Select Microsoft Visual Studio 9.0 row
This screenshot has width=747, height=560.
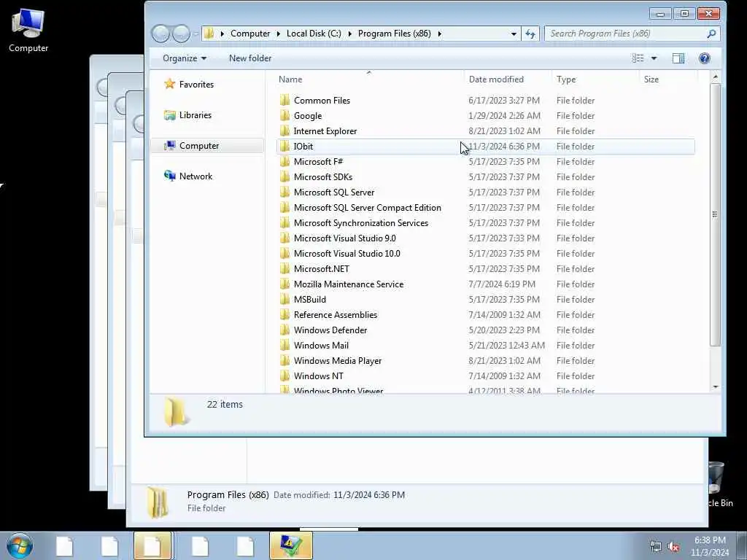485,238
